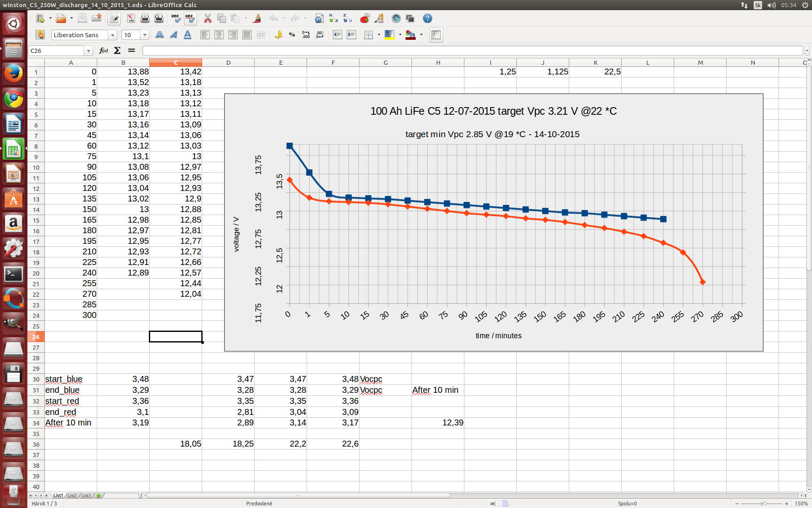Switch to the List3 sheet tab
The image size is (812, 508).
(86, 495)
